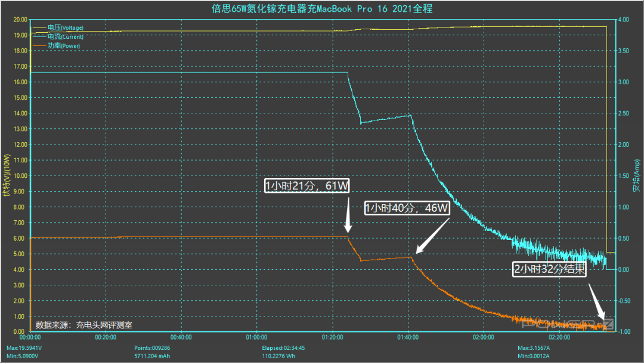This screenshot has width=644, height=363.
Task: Select the 电压(Voltage) legend entry
Action: [x=66, y=27]
